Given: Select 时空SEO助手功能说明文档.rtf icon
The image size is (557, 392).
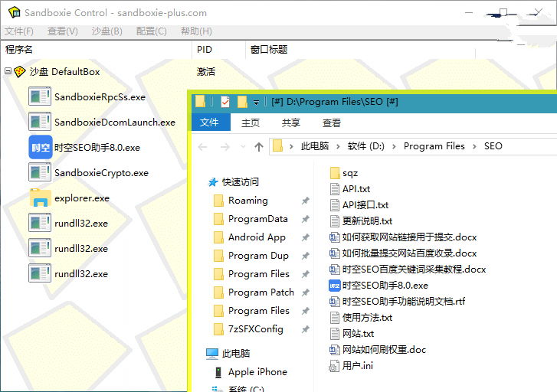Looking at the screenshot, I should [x=334, y=302].
